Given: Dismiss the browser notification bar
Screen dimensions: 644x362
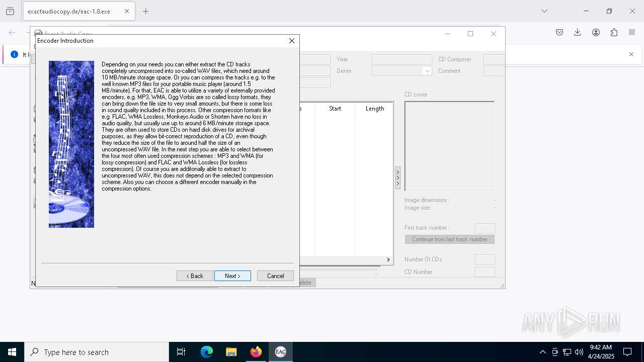Looking at the screenshot, I should 631,54.
